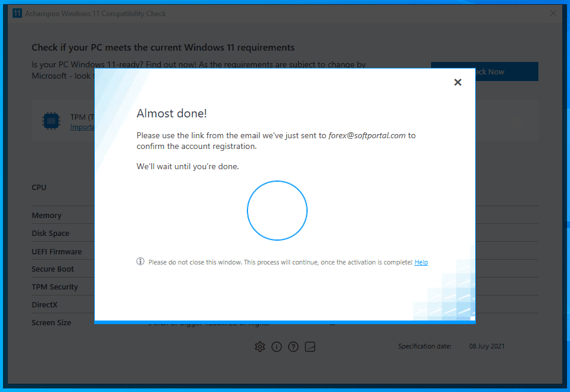Click the Windows 11 requirements heading
The width and height of the screenshot is (570, 392).
(x=163, y=48)
